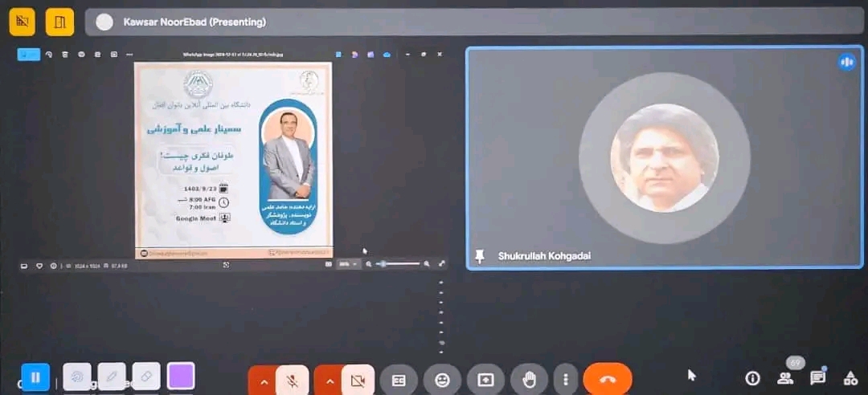Click the blue pause button
The image size is (868, 395).
click(35, 377)
